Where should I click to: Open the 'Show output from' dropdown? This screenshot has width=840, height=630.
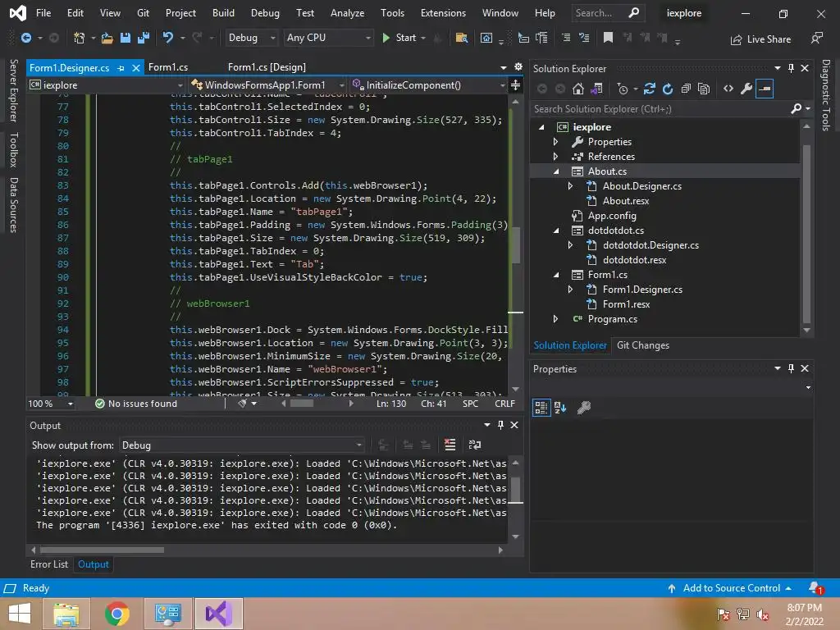(242, 445)
